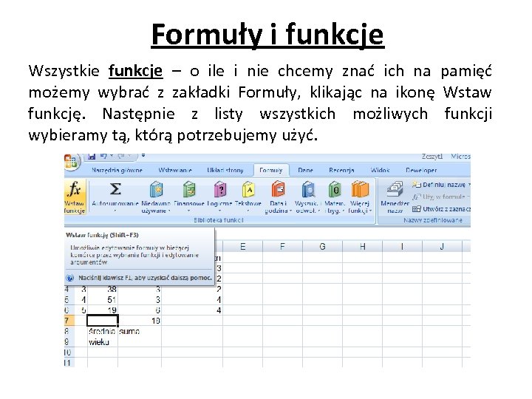Select column header F
Image resolution: width=532 pixels, height=399 pixels.
click(282, 247)
